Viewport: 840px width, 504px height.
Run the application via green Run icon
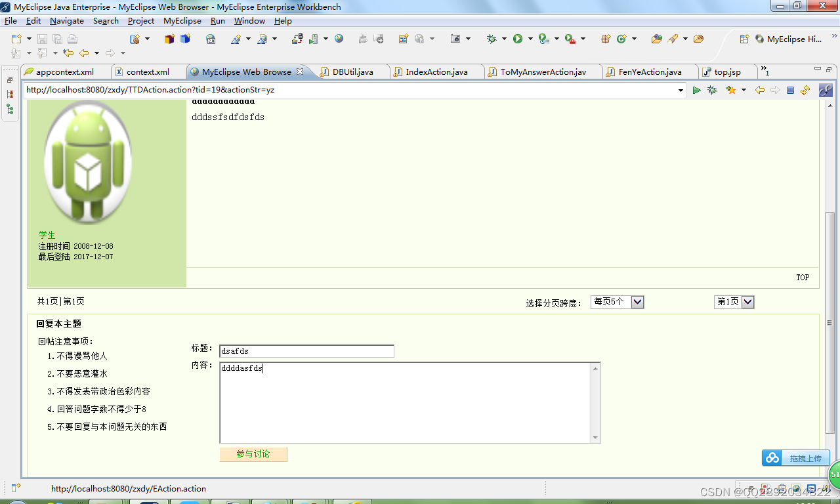518,39
